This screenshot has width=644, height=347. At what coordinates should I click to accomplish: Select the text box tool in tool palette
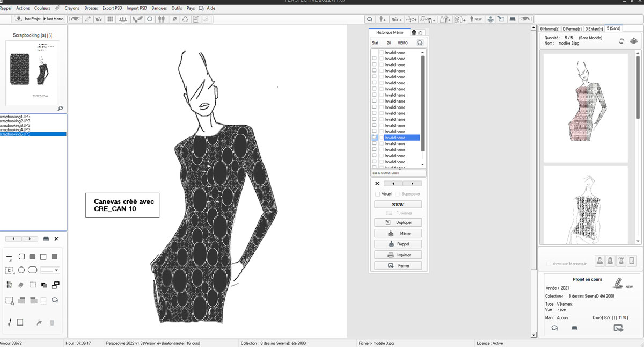pos(10,270)
